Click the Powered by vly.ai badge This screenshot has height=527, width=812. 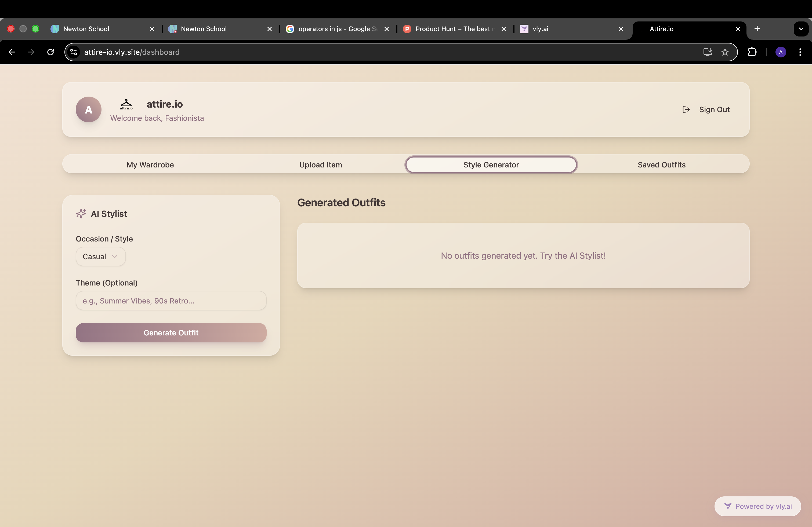pyautogui.click(x=757, y=506)
